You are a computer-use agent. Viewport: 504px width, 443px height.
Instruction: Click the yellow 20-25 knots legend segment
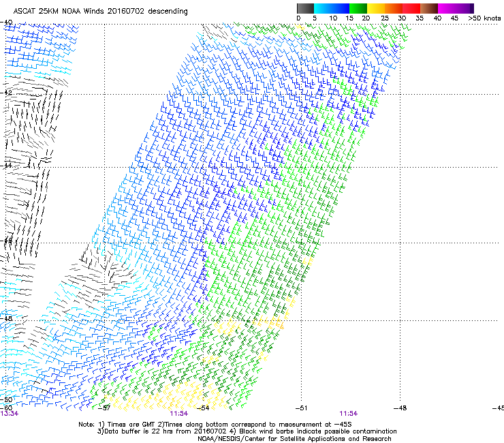376,8
